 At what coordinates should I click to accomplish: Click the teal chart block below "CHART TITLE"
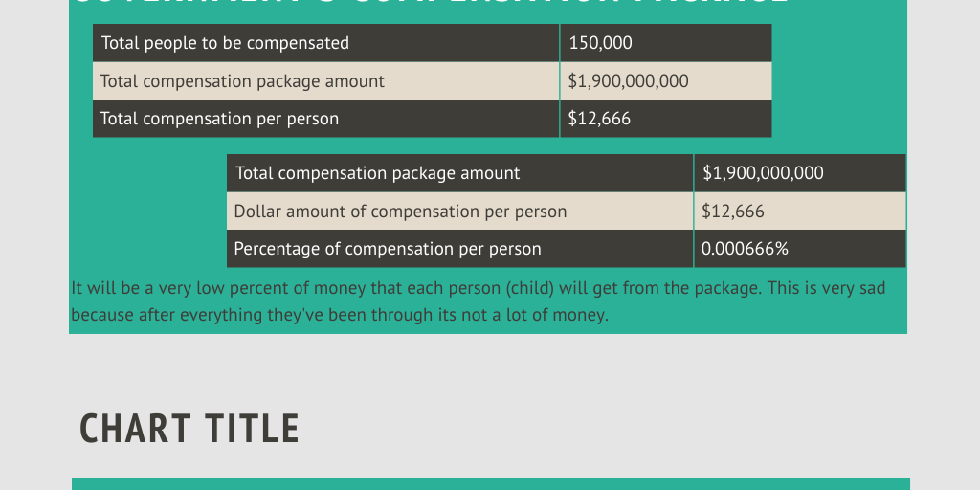coord(490,483)
